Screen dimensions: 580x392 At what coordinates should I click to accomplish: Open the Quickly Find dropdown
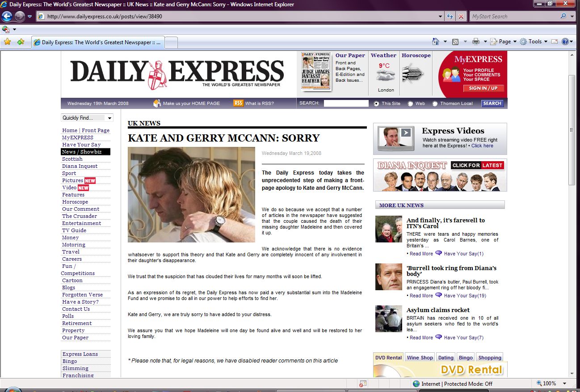[x=87, y=118]
